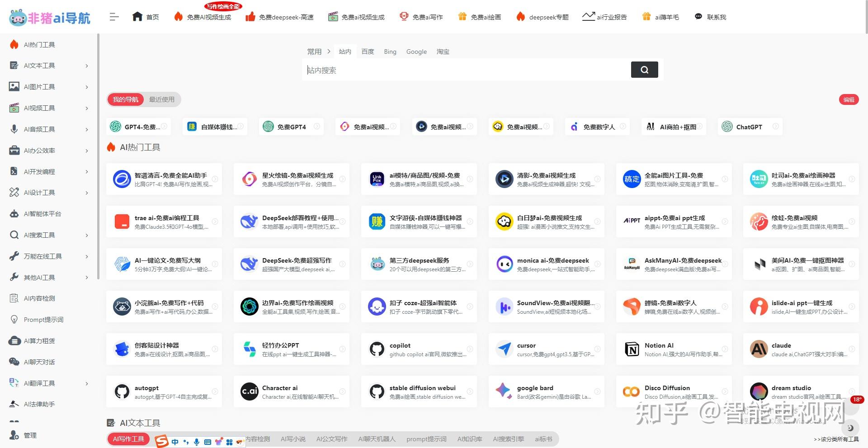Image resolution: width=868 pixels, height=448 pixels.
Task: Toggle the sidebar collapse hamburger icon
Action: click(114, 17)
